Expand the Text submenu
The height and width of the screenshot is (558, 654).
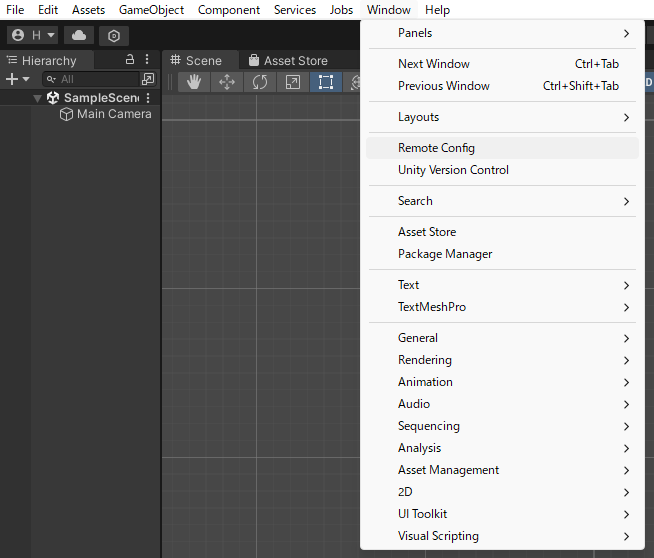(502, 285)
